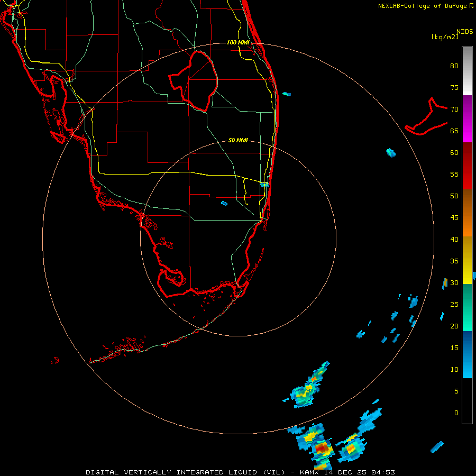
Task: Select the 100 NMI range ring label
Action: pyautogui.click(x=238, y=42)
